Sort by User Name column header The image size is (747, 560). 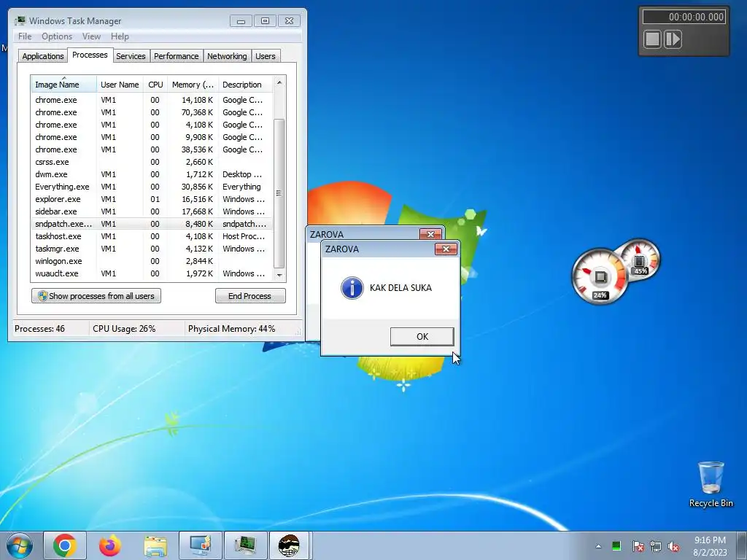120,85
